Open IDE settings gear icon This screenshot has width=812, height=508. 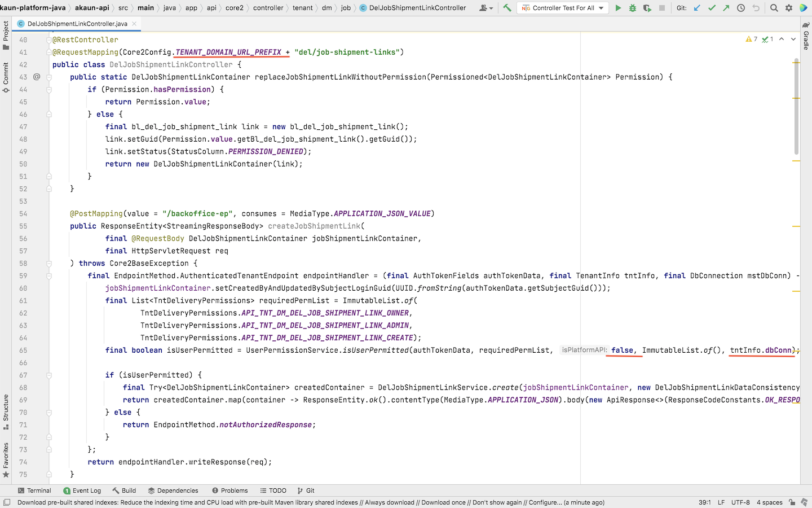[789, 8]
